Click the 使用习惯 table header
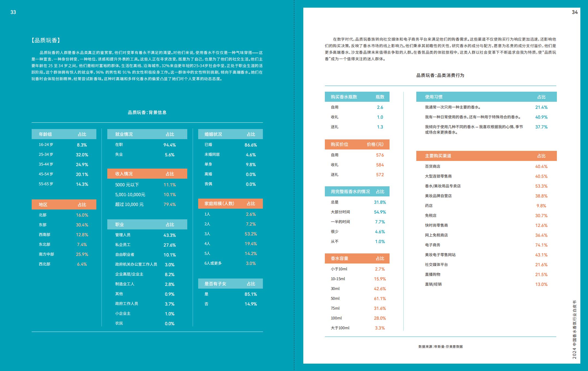 click(486, 97)
